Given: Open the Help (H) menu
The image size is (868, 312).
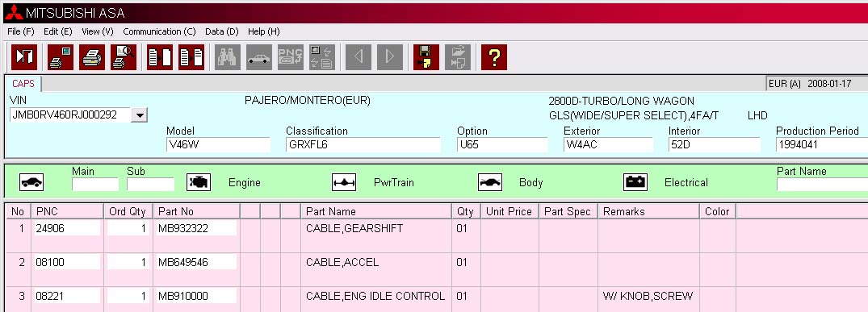Looking at the screenshot, I should tap(264, 31).
